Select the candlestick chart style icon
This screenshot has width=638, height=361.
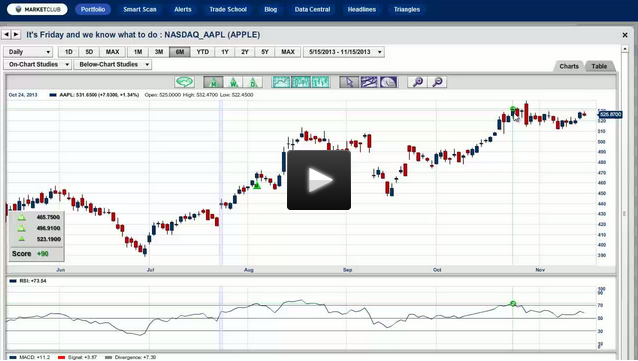pyautogui.click(x=301, y=82)
